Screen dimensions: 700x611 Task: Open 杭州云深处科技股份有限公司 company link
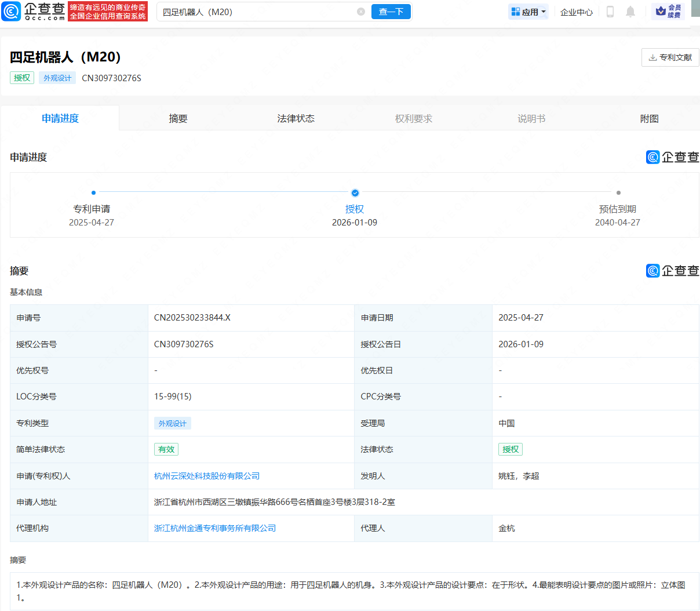(206, 475)
